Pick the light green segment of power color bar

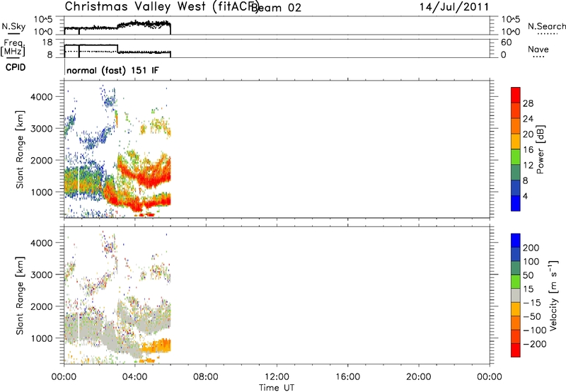pos(516,157)
